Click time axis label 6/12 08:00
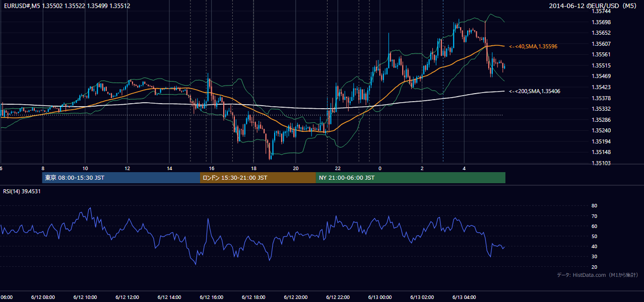The width and height of the screenshot is (644, 302). click(x=43, y=297)
